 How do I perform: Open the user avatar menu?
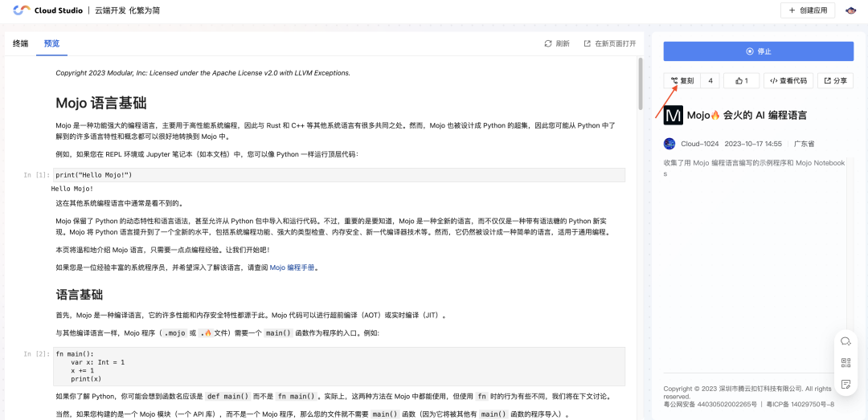tap(851, 10)
